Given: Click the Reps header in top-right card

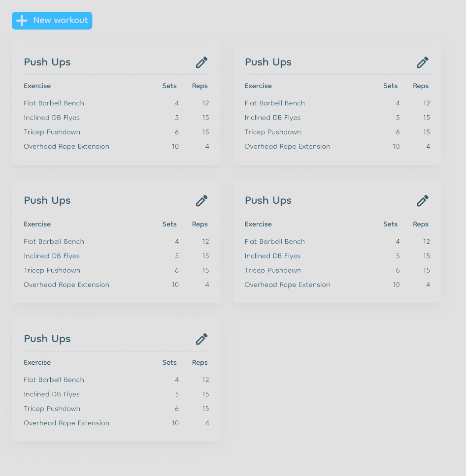Looking at the screenshot, I should point(420,86).
